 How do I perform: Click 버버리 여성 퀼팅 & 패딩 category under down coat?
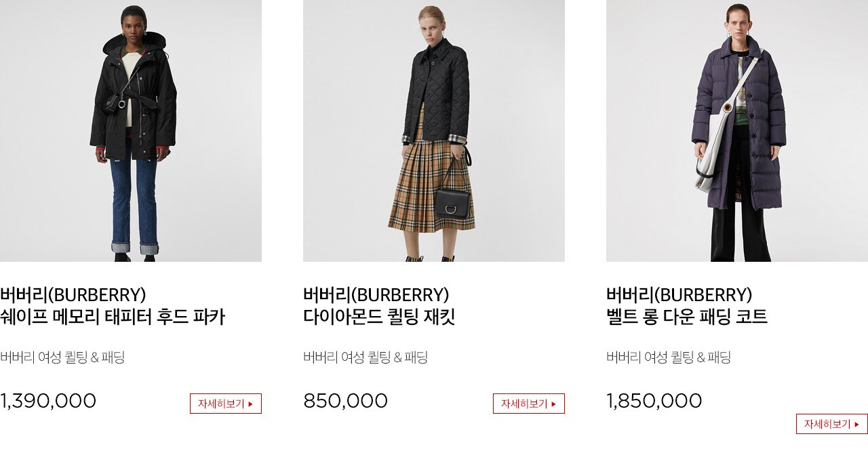pyautogui.click(x=669, y=357)
